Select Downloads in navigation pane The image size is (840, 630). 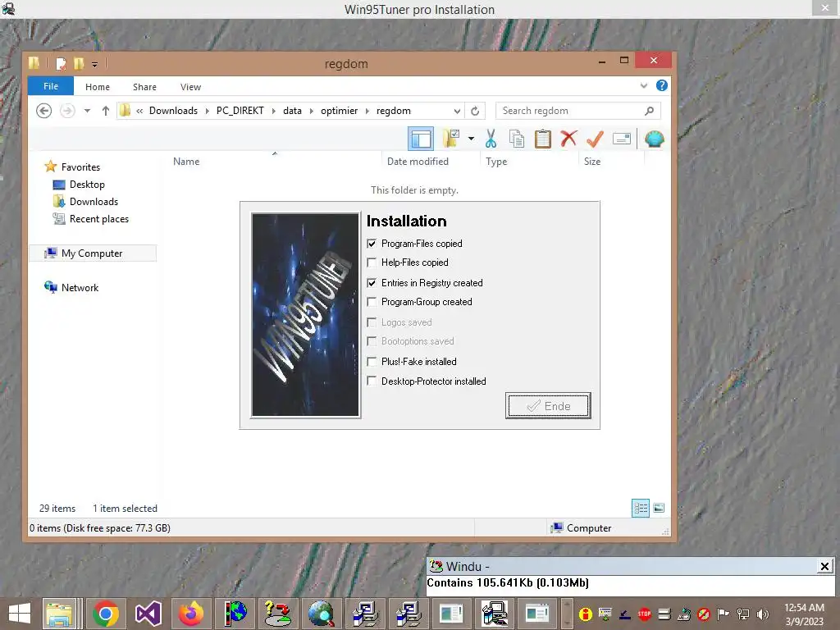point(94,202)
